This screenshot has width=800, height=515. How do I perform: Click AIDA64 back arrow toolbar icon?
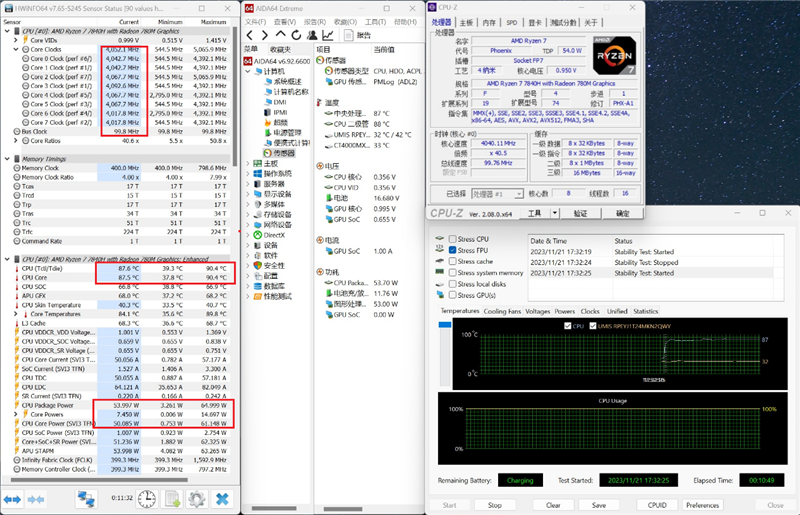pyautogui.click(x=249, y=35)
